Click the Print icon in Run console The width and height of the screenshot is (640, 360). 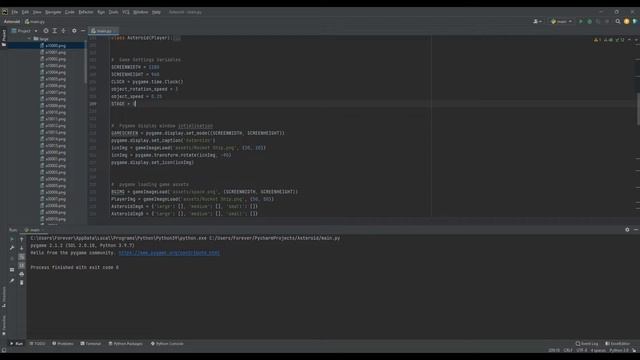pos(22,274)
